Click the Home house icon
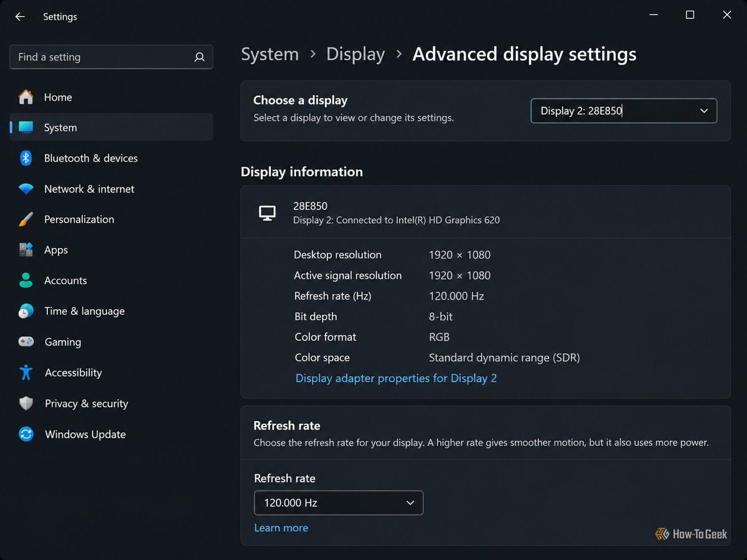This screenshot has height=560, width=747. pos(26,97)
